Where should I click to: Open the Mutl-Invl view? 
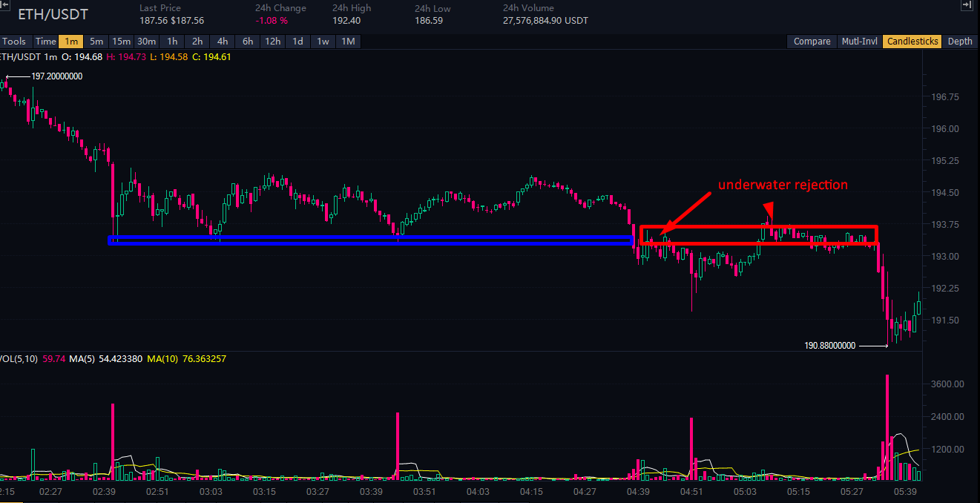[x=858, y=42]
